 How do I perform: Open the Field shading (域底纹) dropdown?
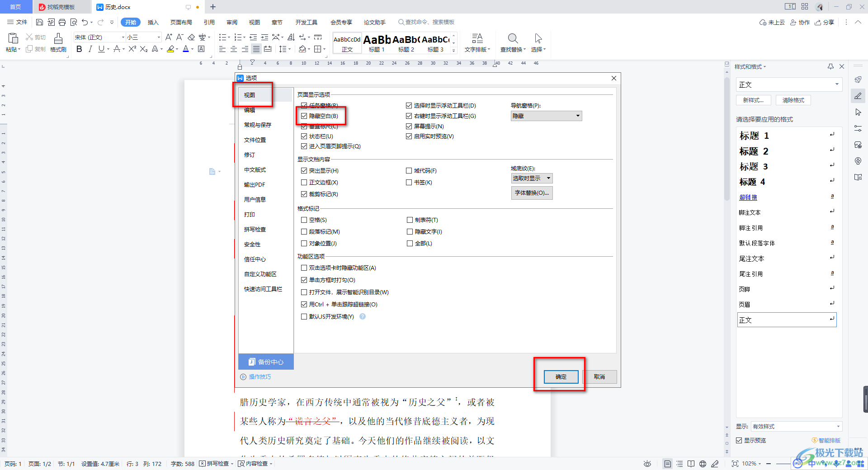[x=532, y=179]
